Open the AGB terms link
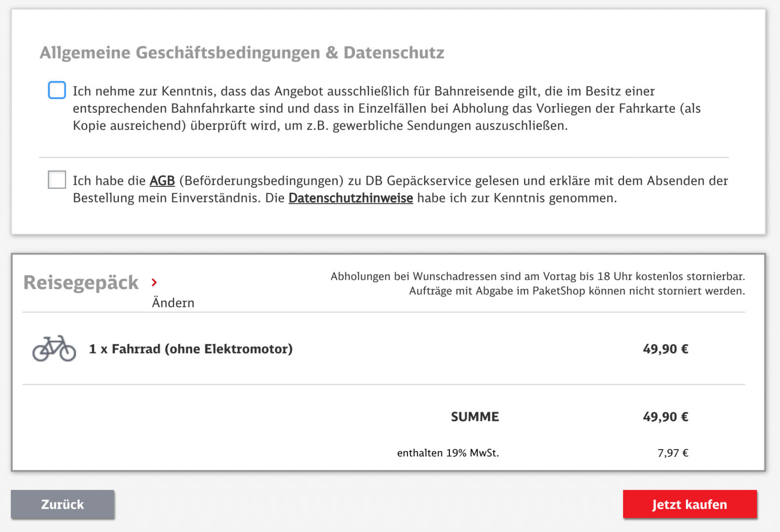 pos(162,181)
